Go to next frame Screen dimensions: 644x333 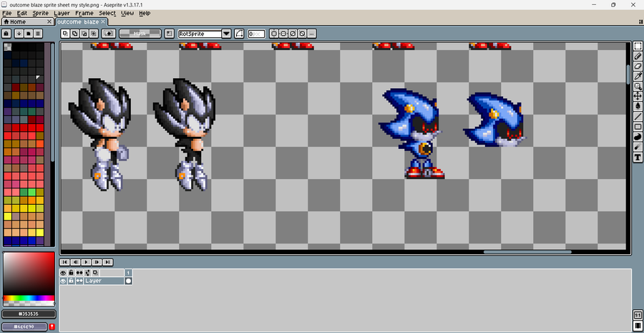pyautogui.click(x=97, y=262)
